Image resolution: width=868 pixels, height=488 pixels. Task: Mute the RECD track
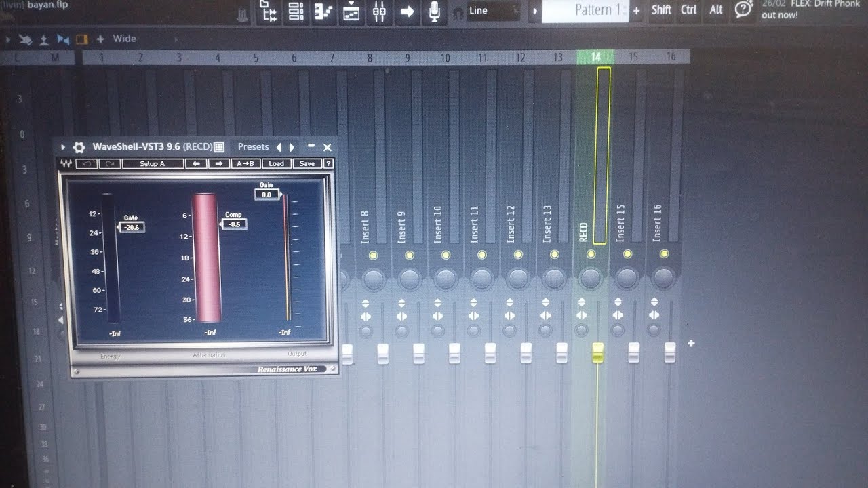tap(591, 254)
